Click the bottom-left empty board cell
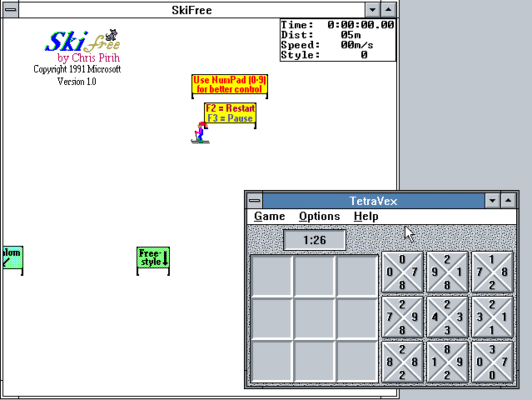532x400 pixels. tap(271, 362)
